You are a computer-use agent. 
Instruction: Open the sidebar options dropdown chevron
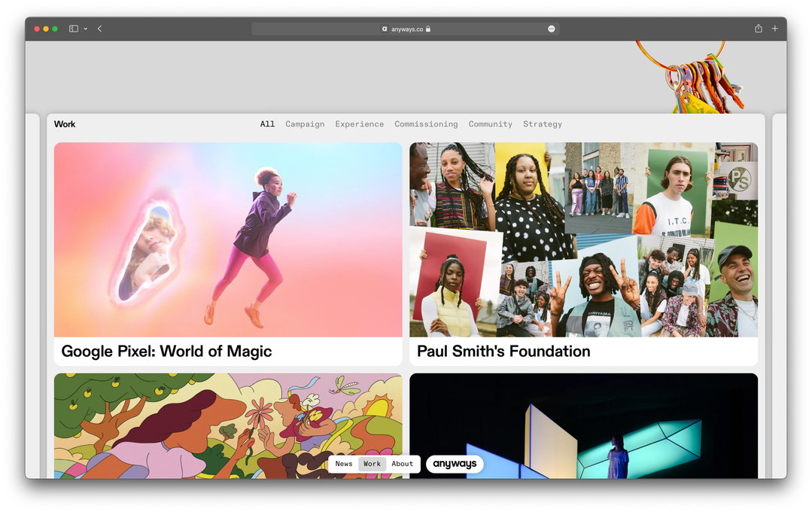pos(86,29)
